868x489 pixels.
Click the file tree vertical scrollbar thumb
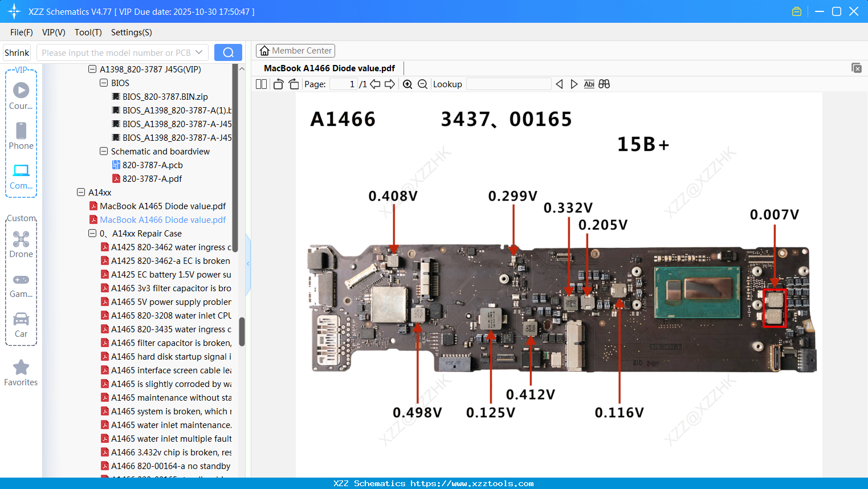point(242,332)
